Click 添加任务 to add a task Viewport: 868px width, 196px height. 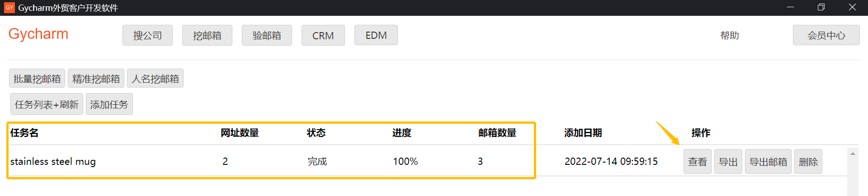coord(109,104)
